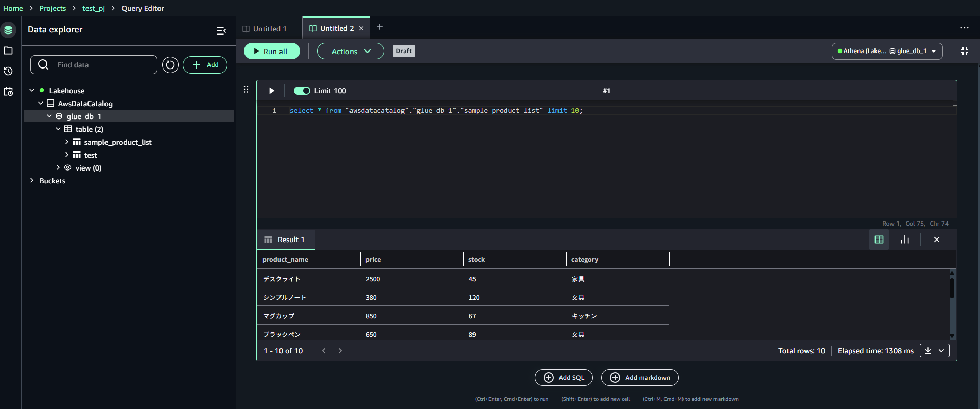Open the folder icon in left sidebar
980x409 pixels.
8,50
